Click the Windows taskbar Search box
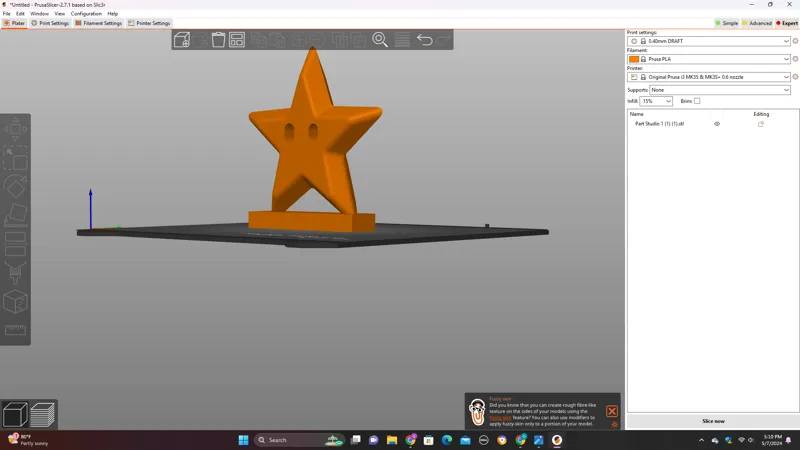The height and width of the screenshot is (450, 800). click(x=298, y=440)
